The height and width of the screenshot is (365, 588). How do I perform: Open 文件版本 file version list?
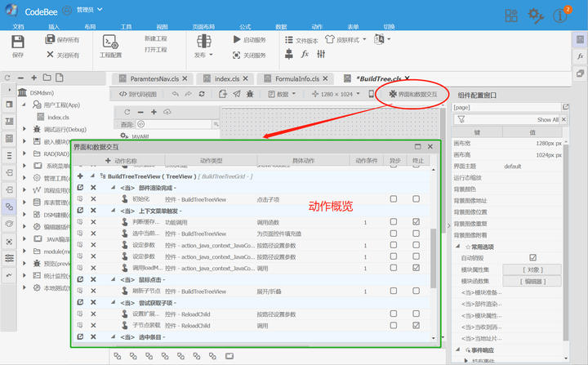coord(301,40)
